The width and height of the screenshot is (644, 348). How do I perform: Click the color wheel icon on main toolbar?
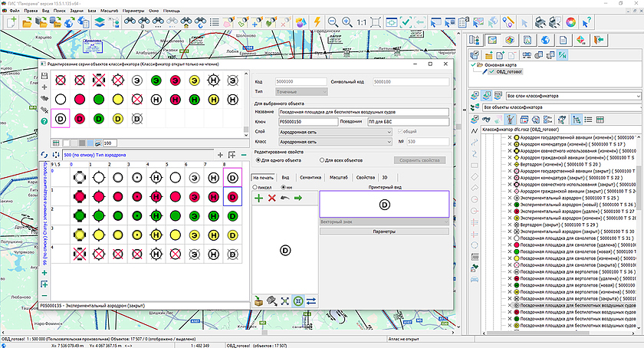[570, 22]
